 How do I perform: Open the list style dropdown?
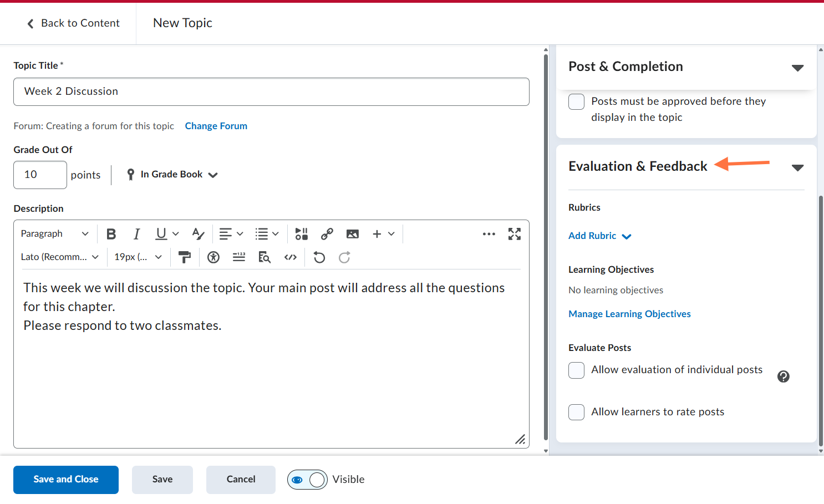click(x=267, y=234)
